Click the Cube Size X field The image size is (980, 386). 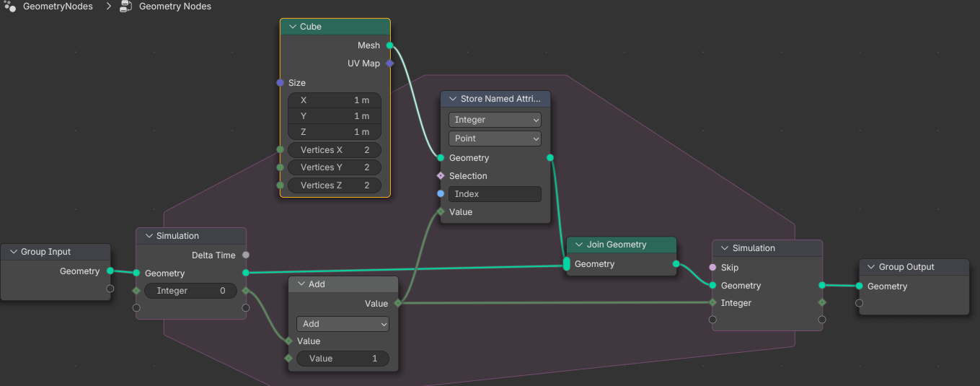(x=335, y=100)
